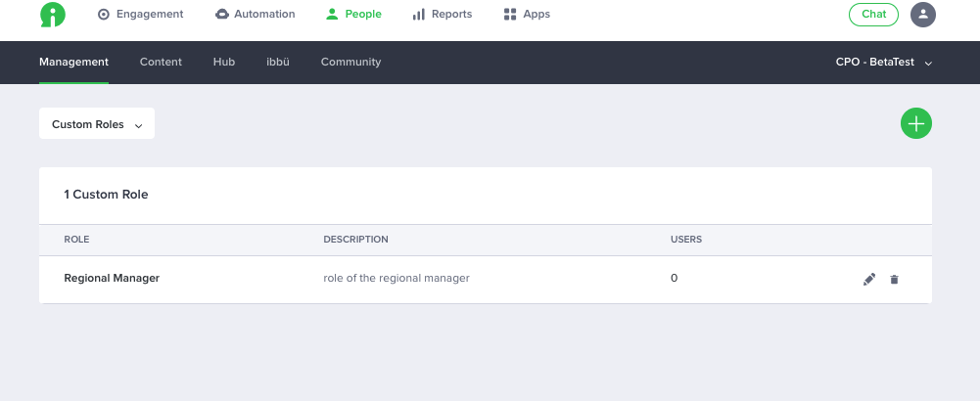Click the Engagement target icon

coord(104,15)
